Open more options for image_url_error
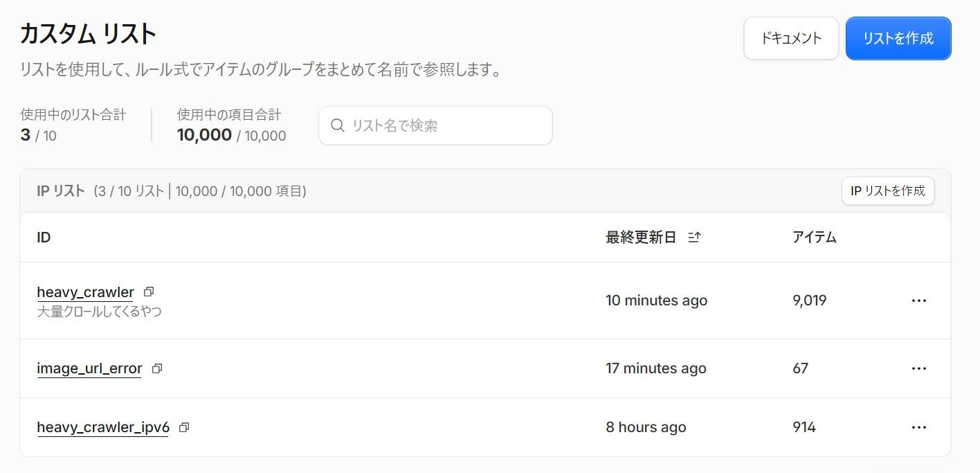Viewport: 980px width, 473px height. 919,368
